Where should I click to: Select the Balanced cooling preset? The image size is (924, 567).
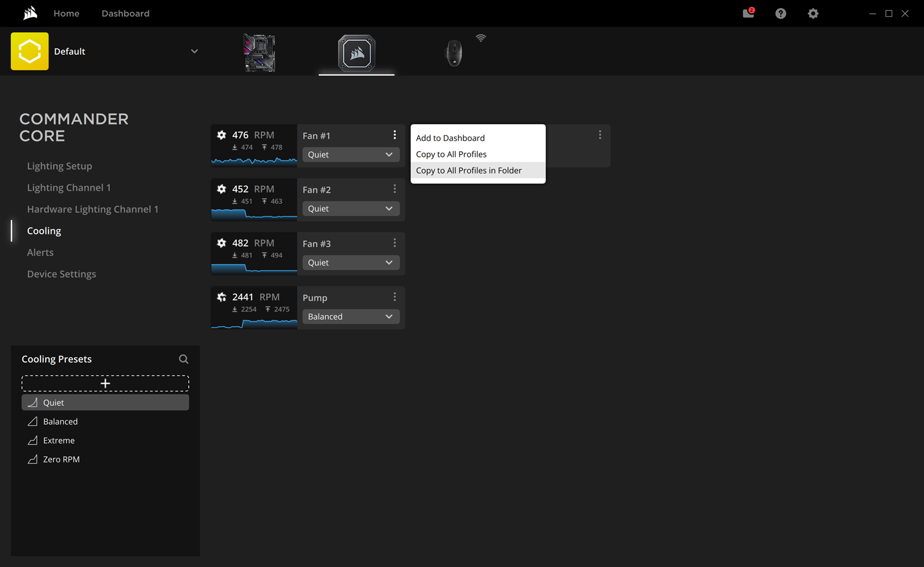coord(105,421)
